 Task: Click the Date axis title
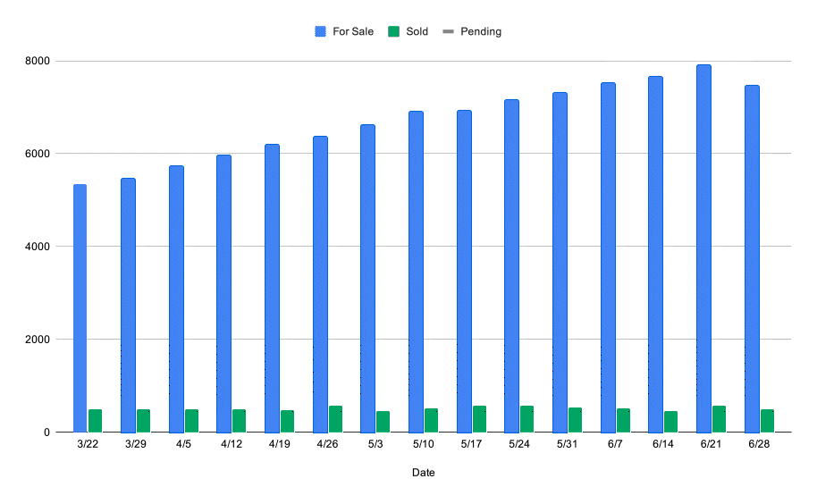423,473
